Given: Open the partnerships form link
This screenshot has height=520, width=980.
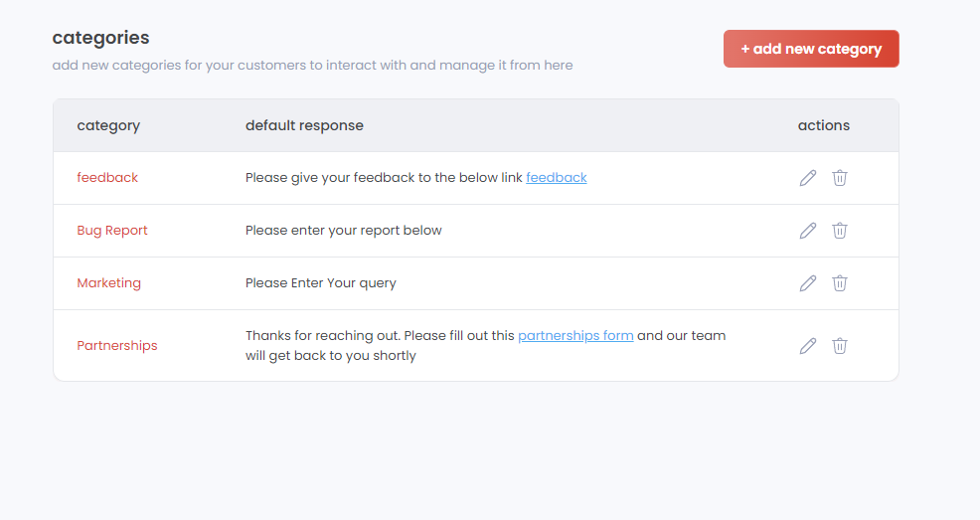Looking at the screenshot, I should [575, 336].
